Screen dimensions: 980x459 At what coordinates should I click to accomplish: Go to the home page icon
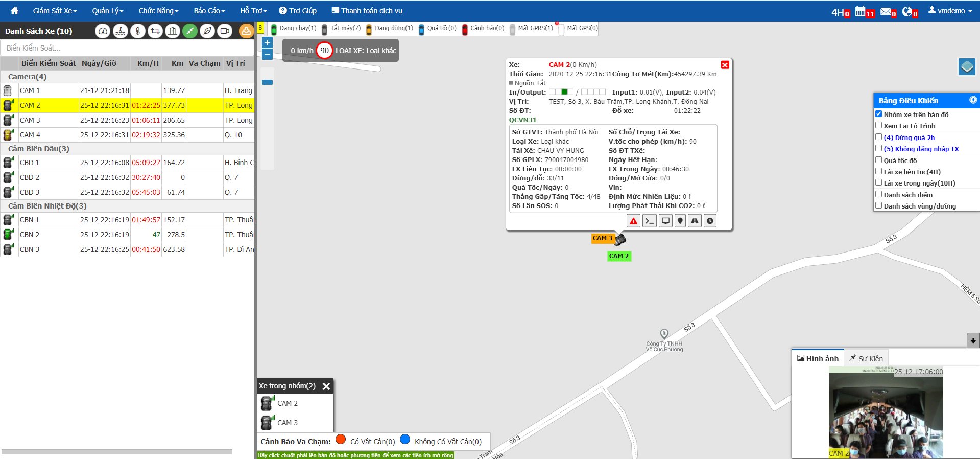(14, 11)
